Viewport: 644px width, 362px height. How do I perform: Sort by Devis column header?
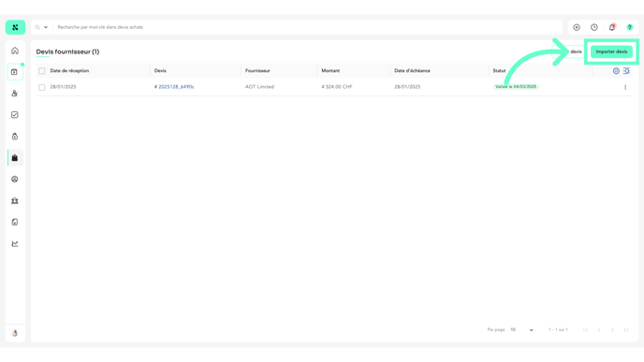(160, 70)
